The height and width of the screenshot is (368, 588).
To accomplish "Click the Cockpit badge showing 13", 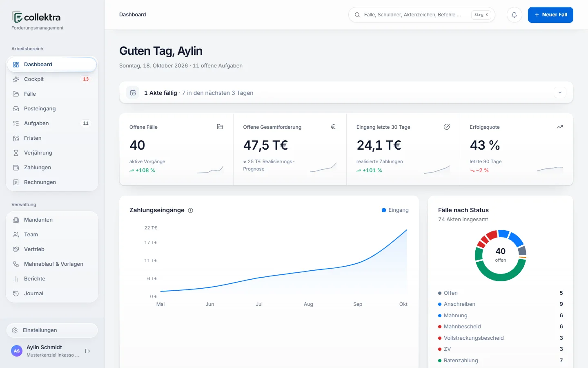I will (x=86, y=79).
